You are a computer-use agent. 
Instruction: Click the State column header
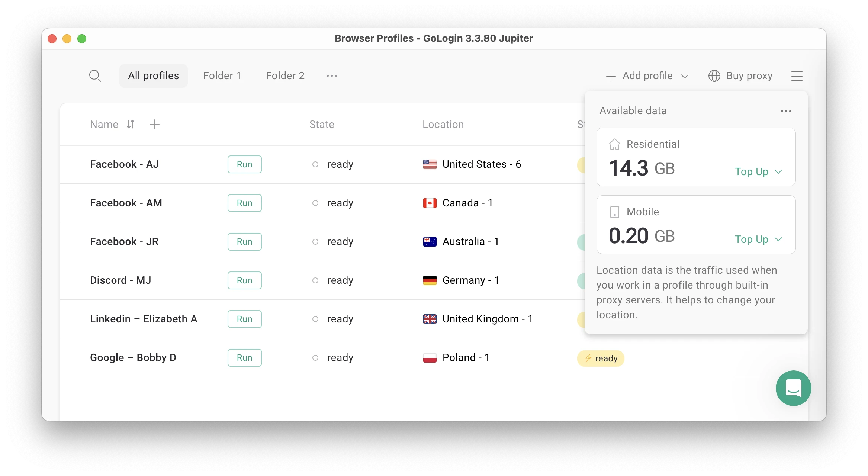(x=322, y=125)
